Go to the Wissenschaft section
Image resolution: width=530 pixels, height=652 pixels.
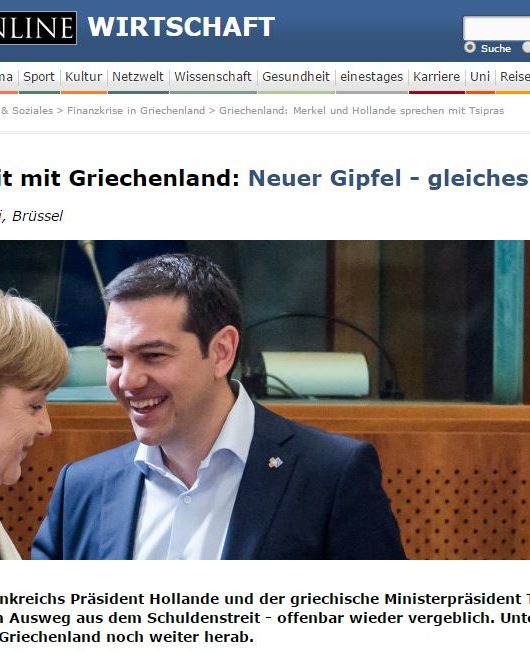213,77
